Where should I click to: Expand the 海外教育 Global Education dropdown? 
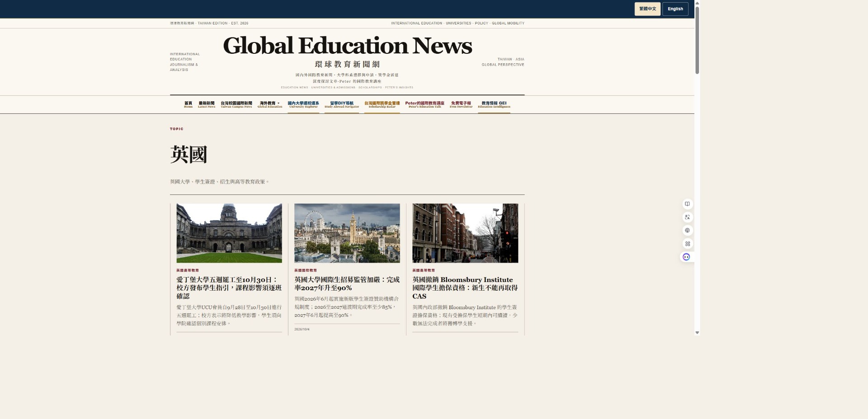click(270, 104)
